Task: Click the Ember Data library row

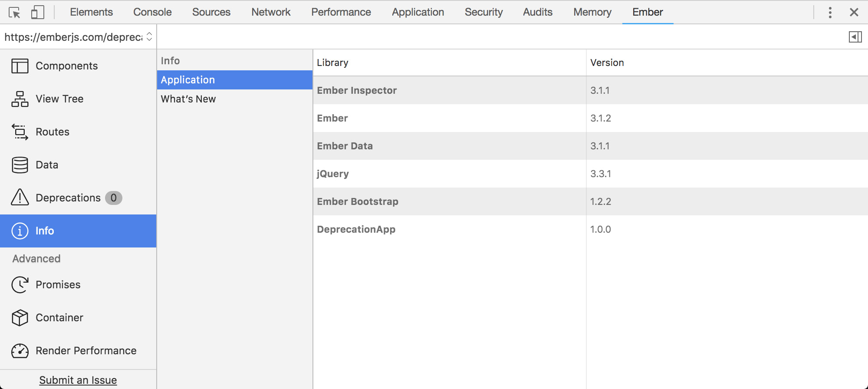Action: point(591,146)
